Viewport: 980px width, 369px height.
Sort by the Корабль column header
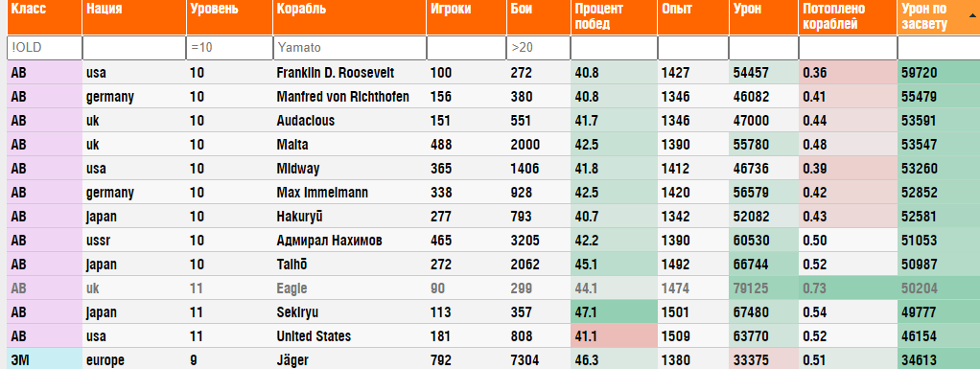pyautogui.click(x=349, y=17)
